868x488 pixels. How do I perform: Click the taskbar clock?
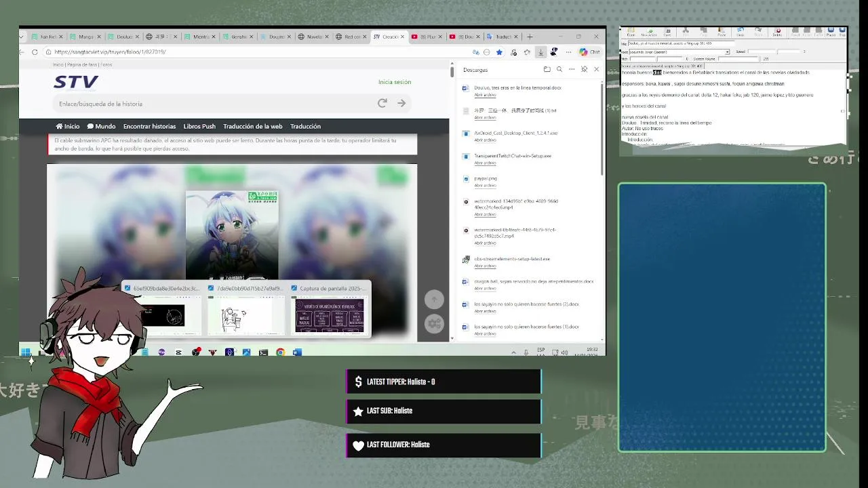click(x=585, y=352)
